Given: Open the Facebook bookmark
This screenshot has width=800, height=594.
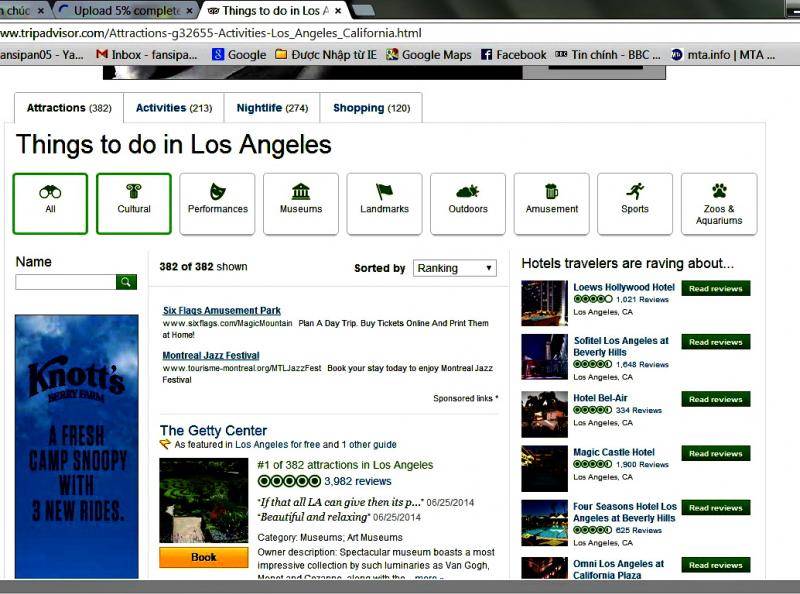Looking at the screenshot, I should click(514, 55).
